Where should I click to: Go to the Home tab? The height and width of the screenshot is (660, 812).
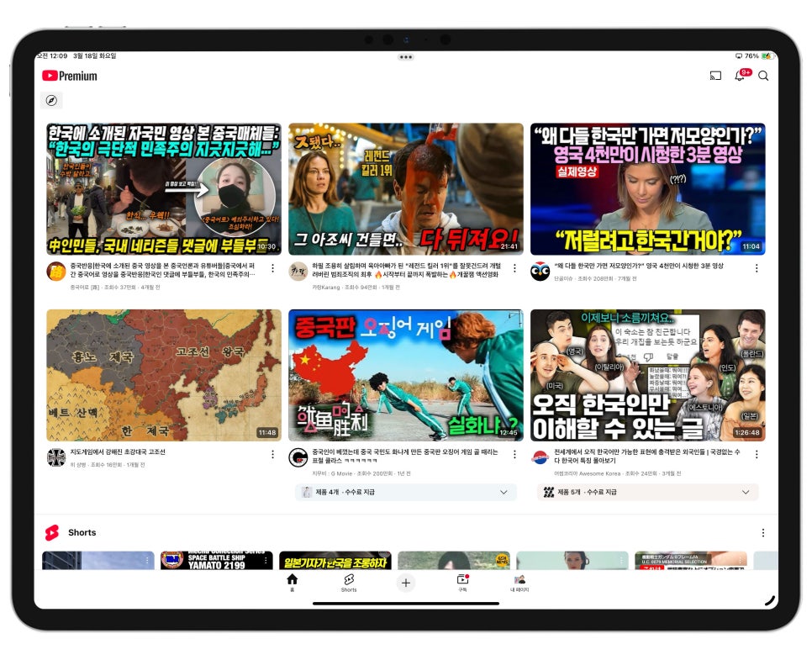292,583
